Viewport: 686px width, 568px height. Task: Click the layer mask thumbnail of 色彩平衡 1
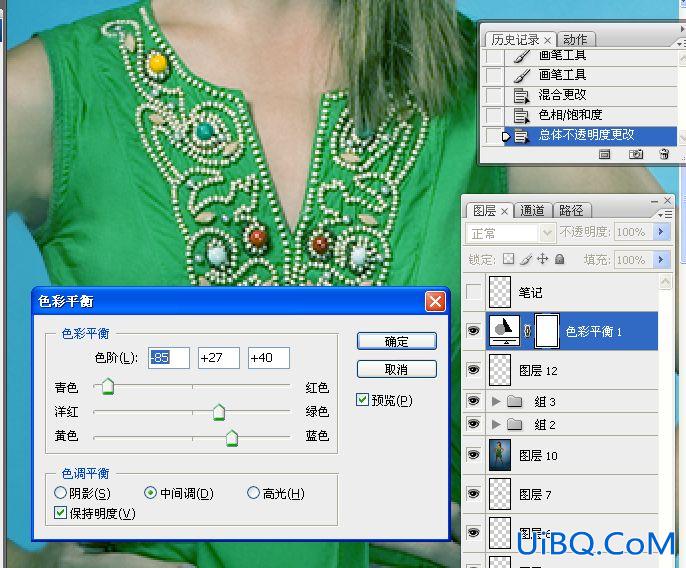547,331
